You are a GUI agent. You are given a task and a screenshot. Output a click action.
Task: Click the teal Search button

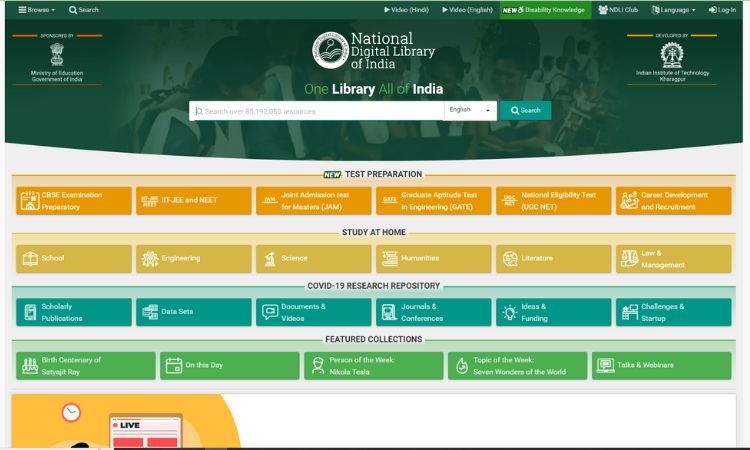pyautogui.click(x=526, y=110)
